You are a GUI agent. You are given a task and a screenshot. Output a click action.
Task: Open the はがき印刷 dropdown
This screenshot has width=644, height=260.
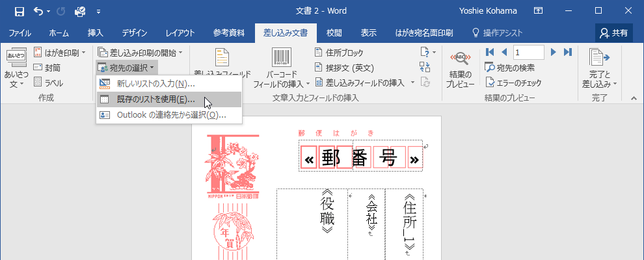tap(60, 53)
